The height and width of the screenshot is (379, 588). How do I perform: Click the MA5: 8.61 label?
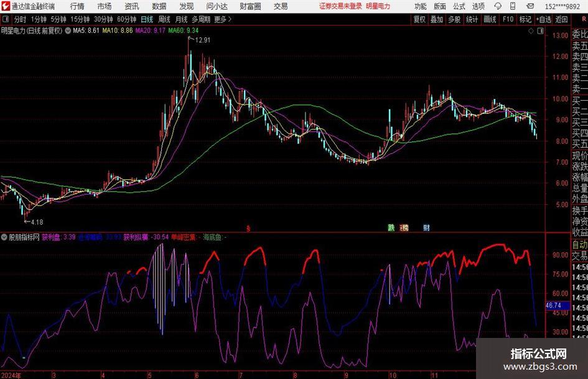[86, 30]
